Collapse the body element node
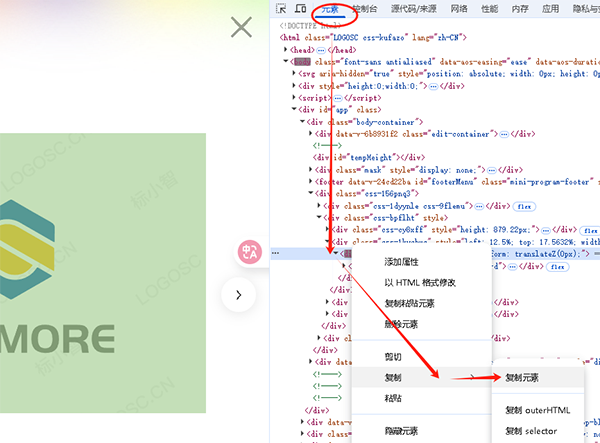Viewport: 600px width, 443px height. (x=285, y=61)
